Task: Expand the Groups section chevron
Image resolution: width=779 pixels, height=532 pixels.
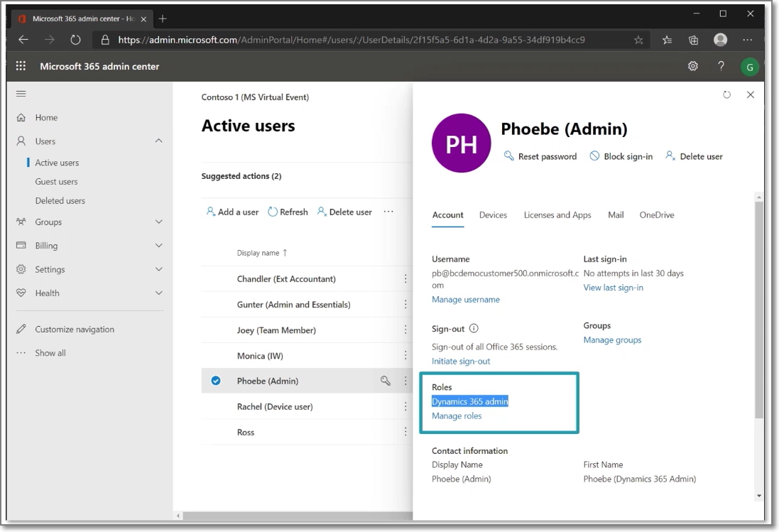Action: tap(158, 222)
